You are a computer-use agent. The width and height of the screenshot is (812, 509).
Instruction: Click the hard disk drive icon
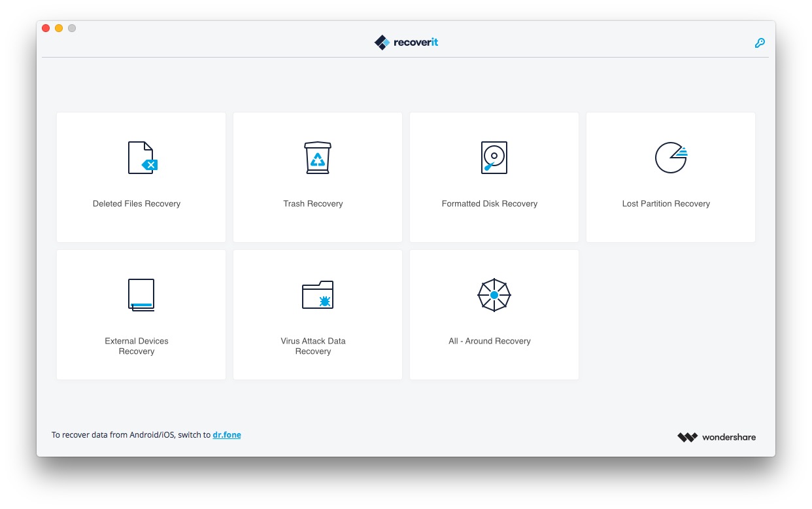[494, 158]
